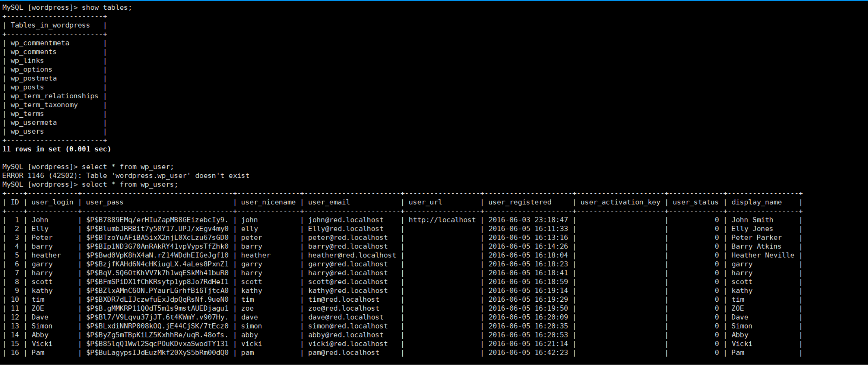The width and height of the screenshot is (868, 365).
Task: Click Dave's hash starting $P$Bl7/V9Lqvu37
Action: click(157, 317)
